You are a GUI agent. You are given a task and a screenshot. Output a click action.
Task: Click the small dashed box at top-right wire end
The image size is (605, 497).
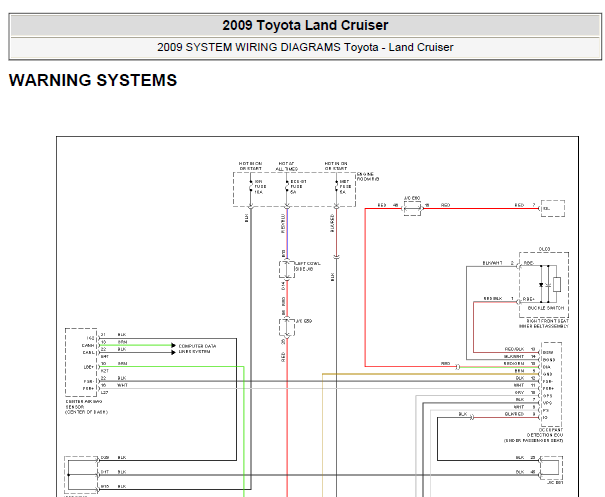[x=553, y=208]
